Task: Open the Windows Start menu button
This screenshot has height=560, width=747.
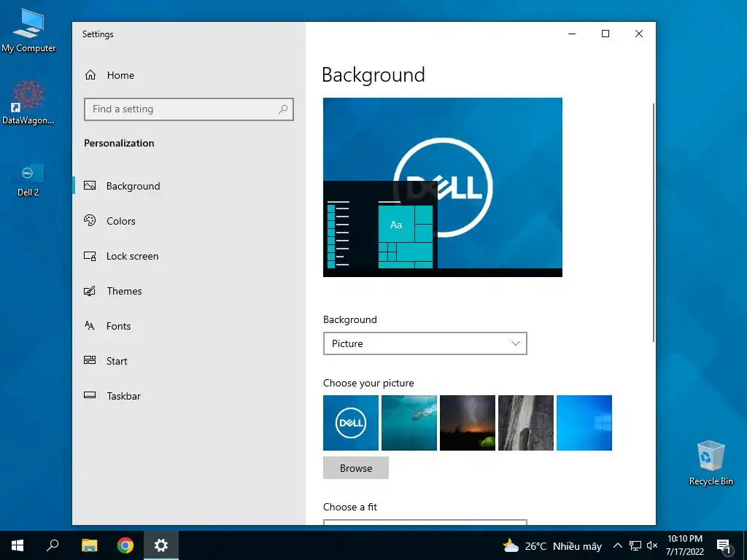Action: [x=18, y=545]
